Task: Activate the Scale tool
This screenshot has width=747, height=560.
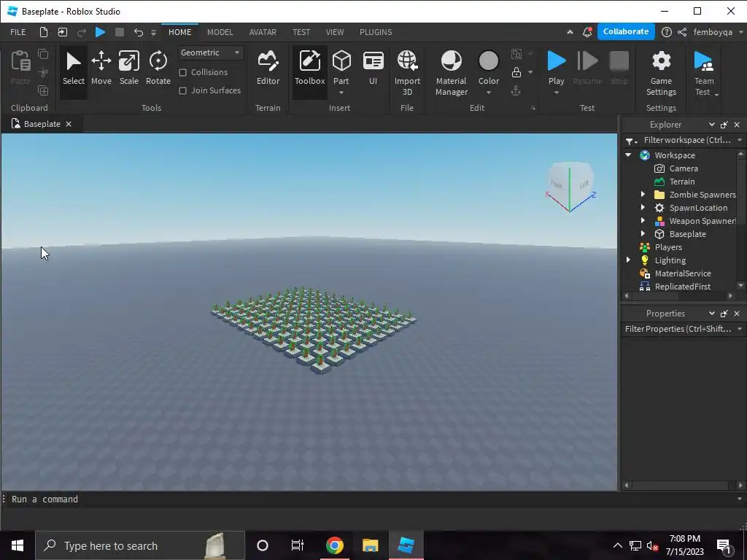Action: [128, 69]
